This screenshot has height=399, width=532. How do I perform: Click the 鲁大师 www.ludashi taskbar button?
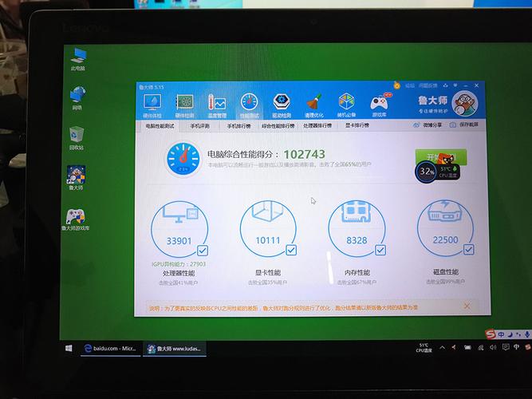click(175, 349)
